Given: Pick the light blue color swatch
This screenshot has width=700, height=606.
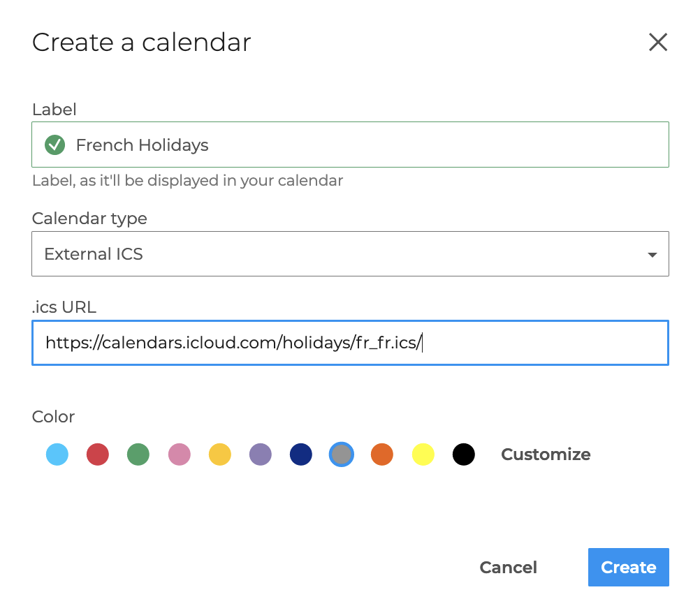Looking at the screenshot, I should coord(57,454).
